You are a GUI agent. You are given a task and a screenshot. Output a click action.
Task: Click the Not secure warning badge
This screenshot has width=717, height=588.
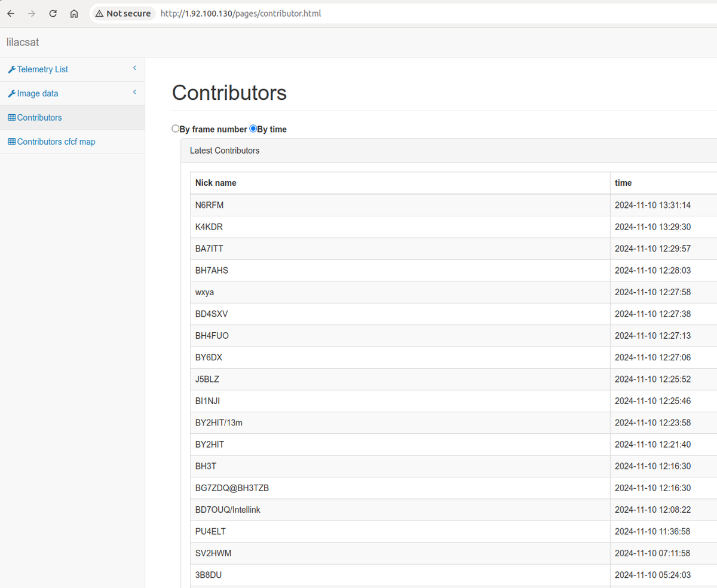point(123,13)
